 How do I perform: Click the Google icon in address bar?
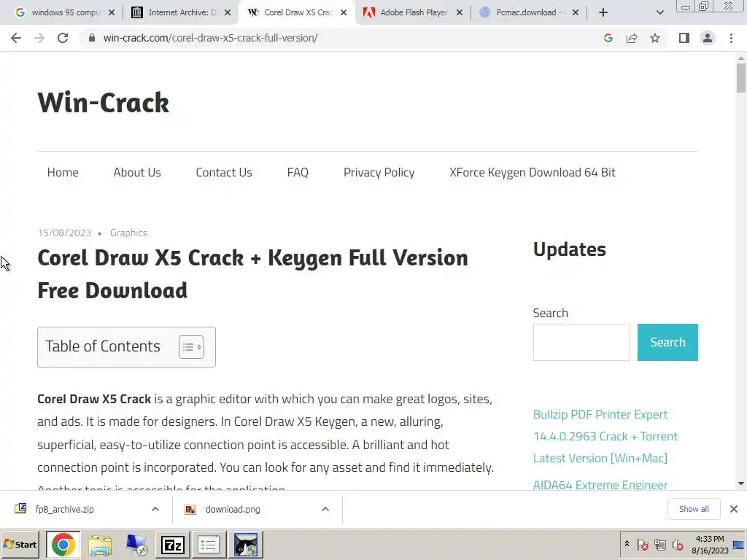pos(608,38)
